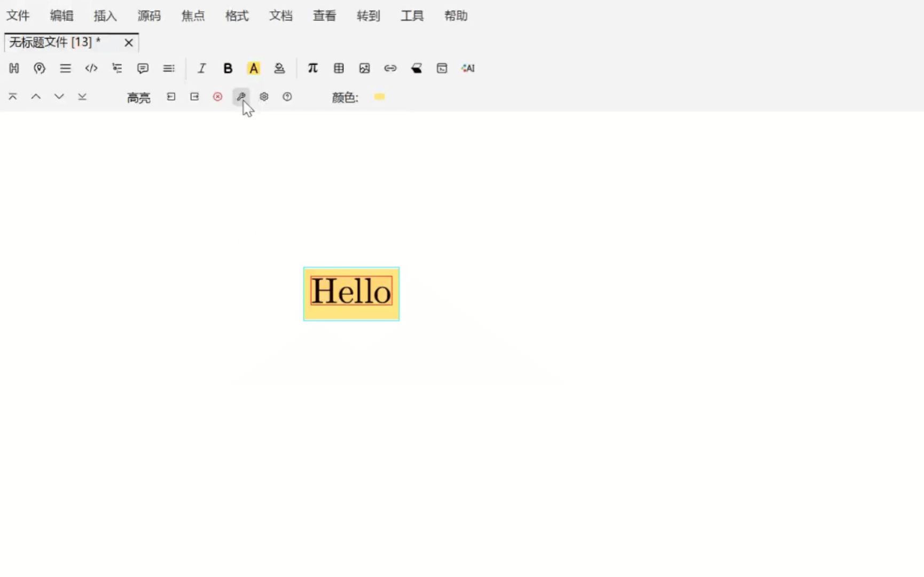
Task: Toggle italic formatting
Action: point(201,68)
